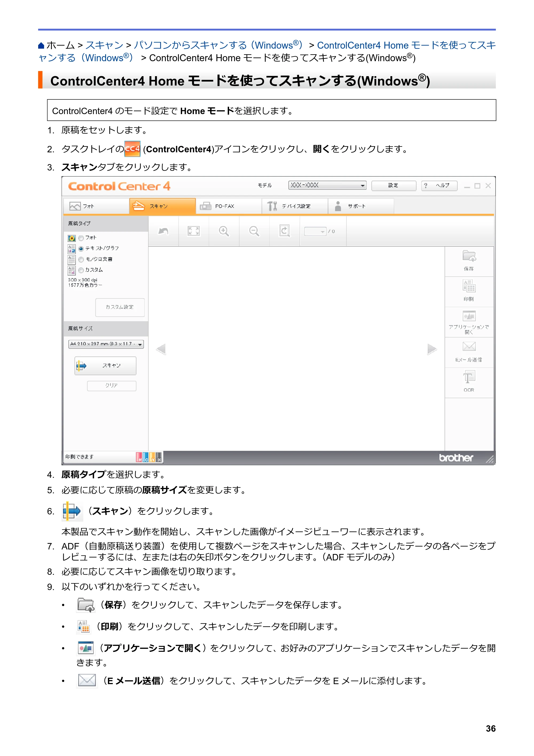
Task: Click the next page right arrow in the viewer
Action: 432,349
